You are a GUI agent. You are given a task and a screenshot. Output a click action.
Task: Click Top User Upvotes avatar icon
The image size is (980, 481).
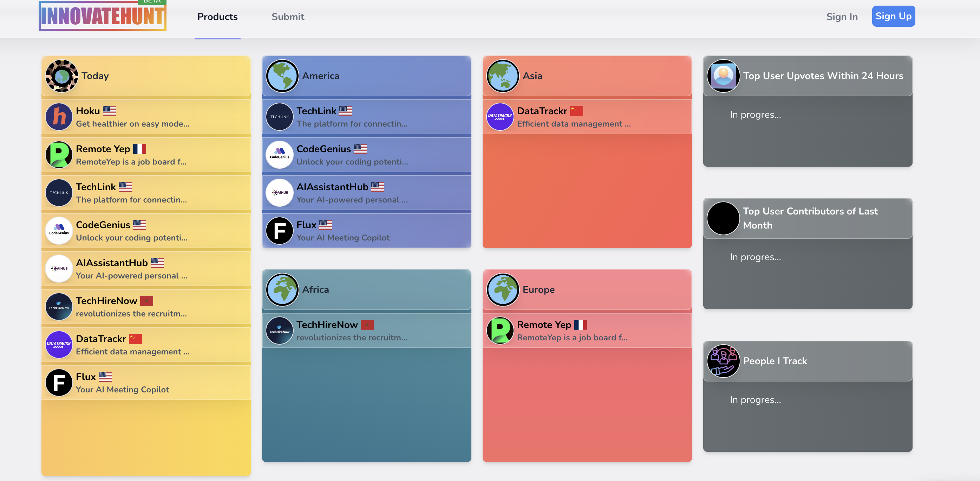(724, 76)
